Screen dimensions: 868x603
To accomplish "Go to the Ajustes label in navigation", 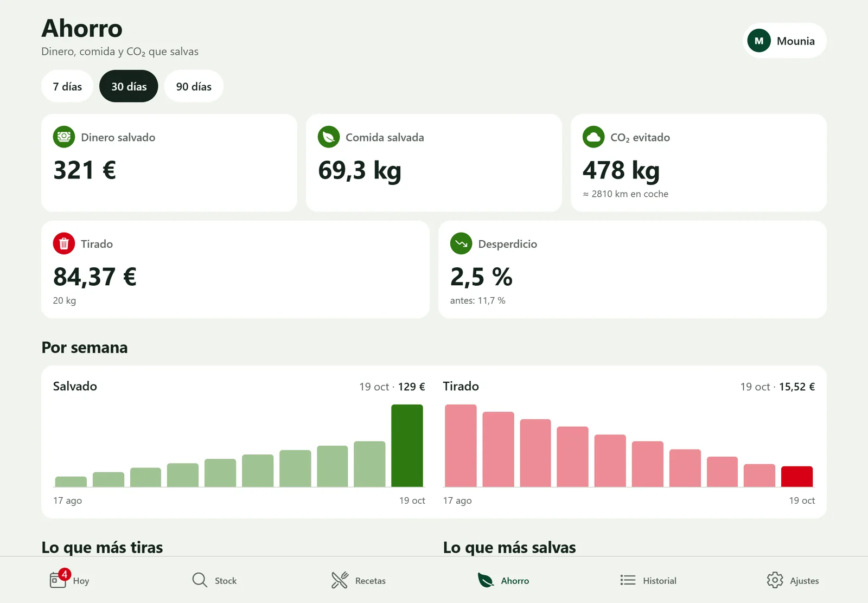I will (805, 581).
